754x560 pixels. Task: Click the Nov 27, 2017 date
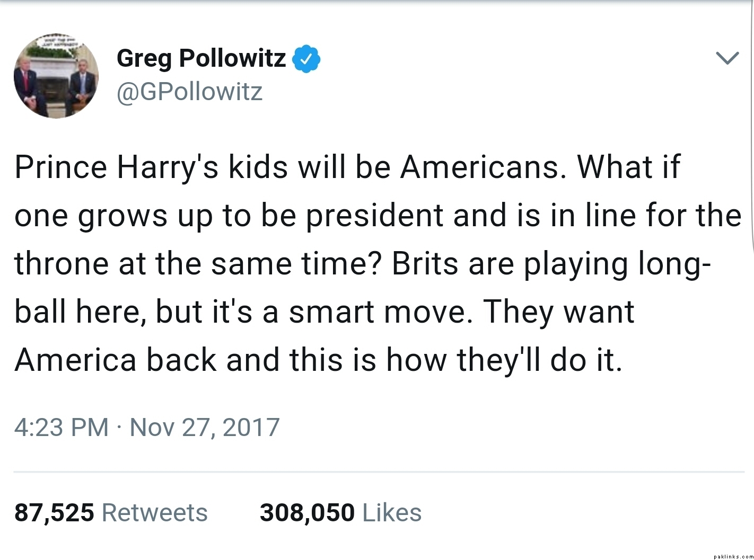[205, 427]
